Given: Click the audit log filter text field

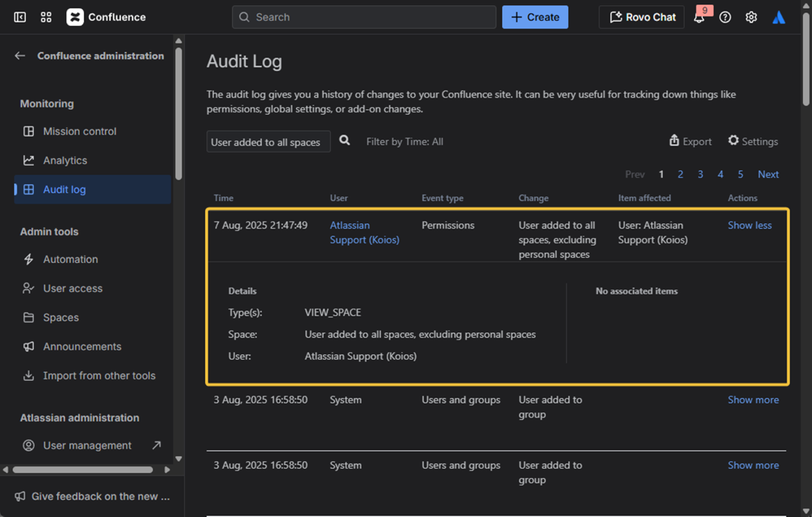Looking at the screenshot, I should click(x=268, y=142).
